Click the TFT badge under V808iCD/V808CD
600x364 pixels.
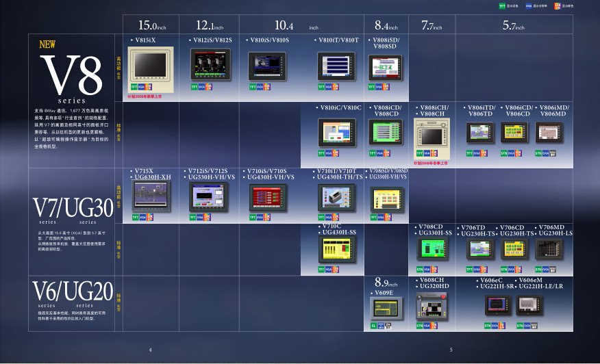373,153
